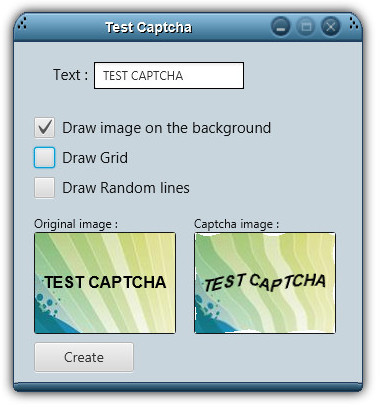Click the "Draw Random lines" label text
383x407 pixels.
click(126, 188)
